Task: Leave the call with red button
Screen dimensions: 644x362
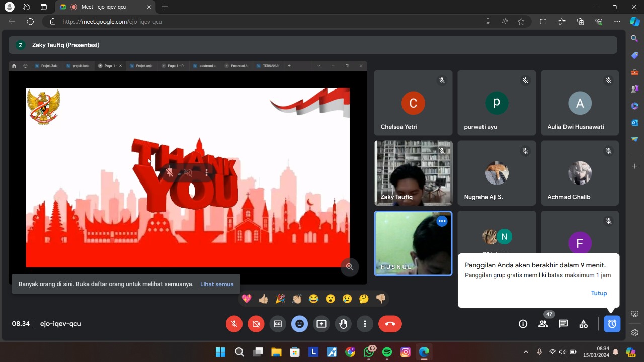Action: (x=390, y=324)
